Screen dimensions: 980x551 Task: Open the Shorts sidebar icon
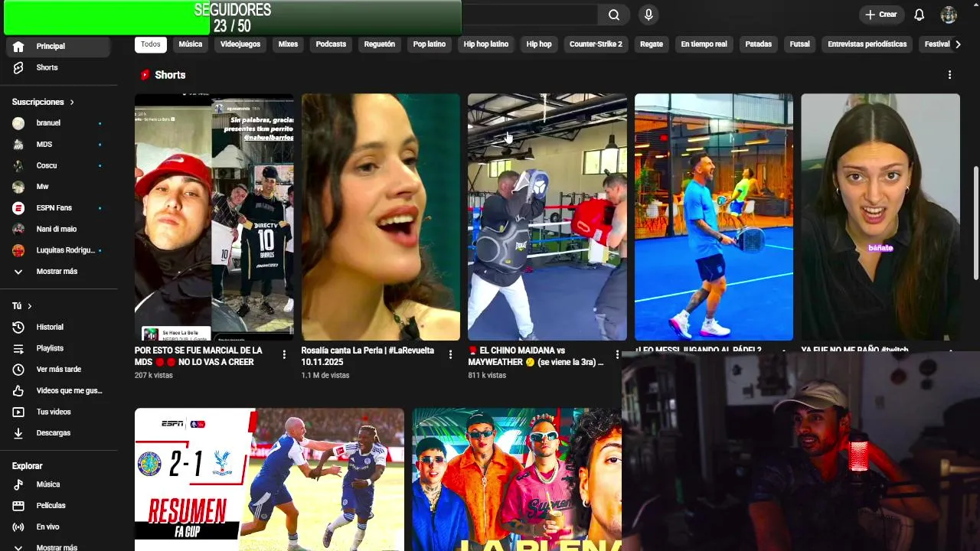click(18, 67)
